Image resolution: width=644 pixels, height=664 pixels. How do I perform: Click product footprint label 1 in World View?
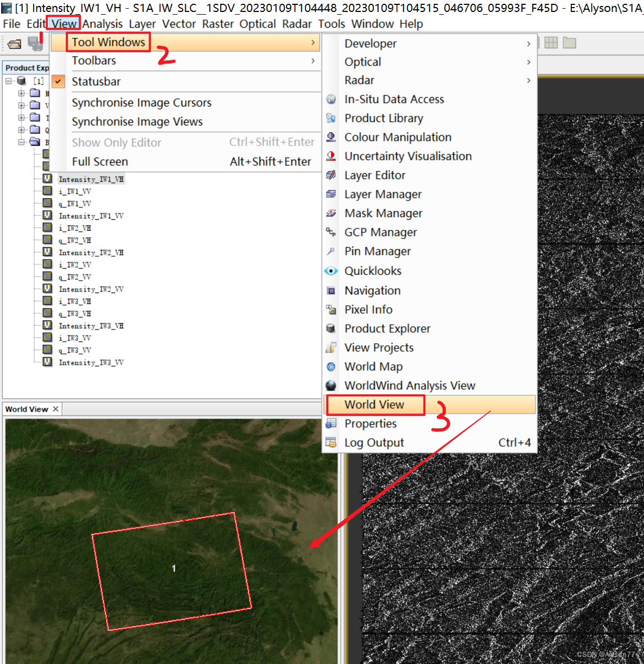click(x=174, y=568)
